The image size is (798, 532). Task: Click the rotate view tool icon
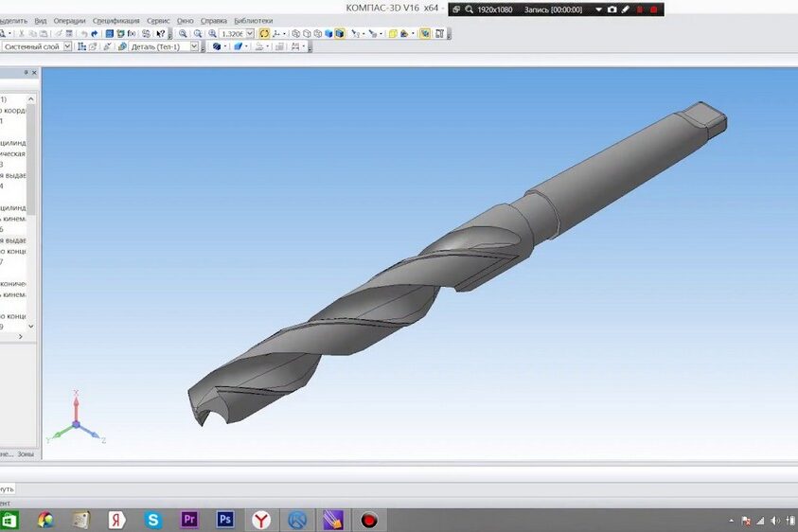coord(264,33)
